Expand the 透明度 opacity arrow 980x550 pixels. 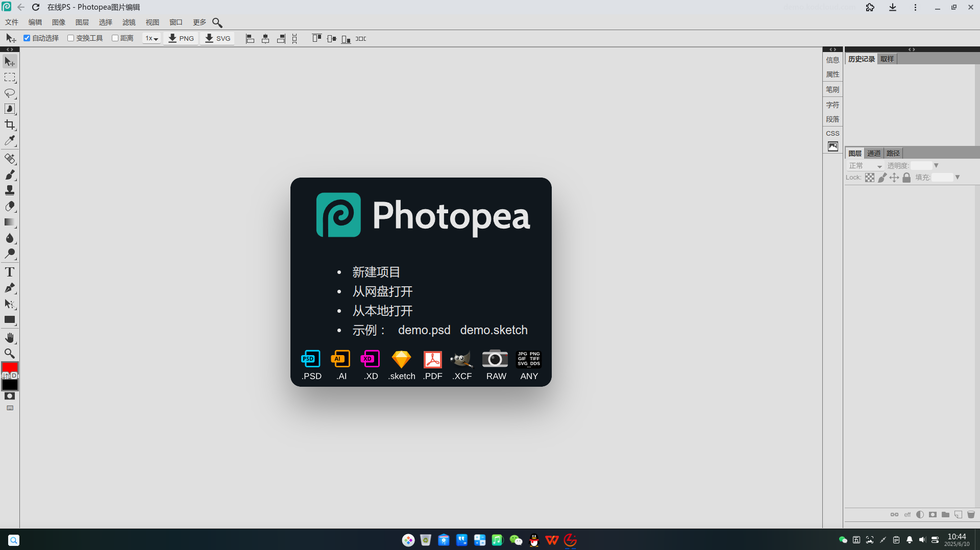[936, 166]
